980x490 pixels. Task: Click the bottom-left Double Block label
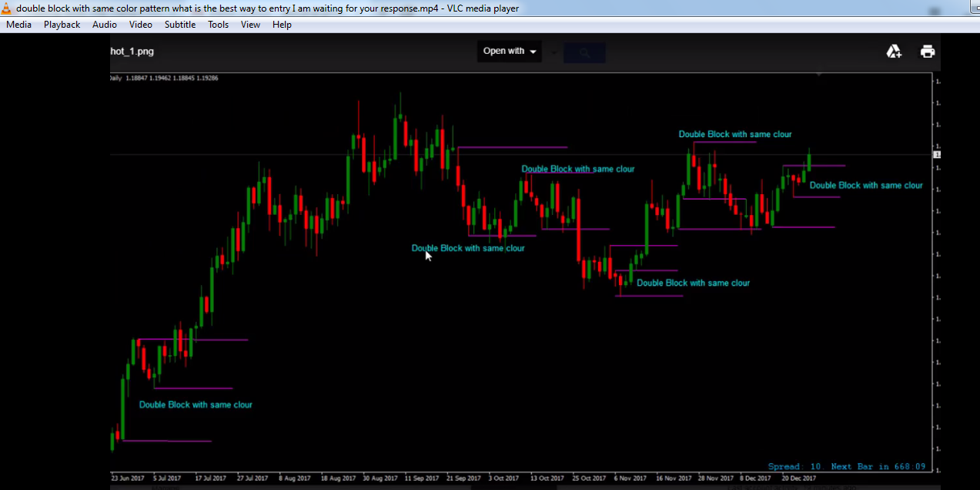click(196, 404)
